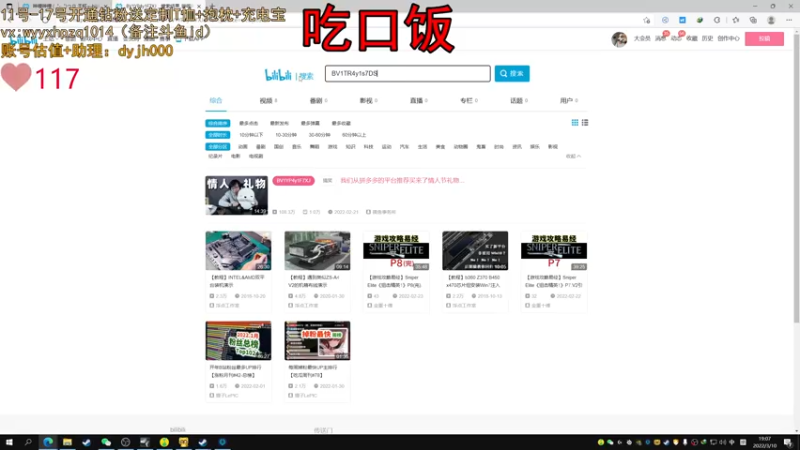The width and height of the screenshot is (800, 450).
Task: Select the 全部分区 category filter
Action: pos(217,146)
